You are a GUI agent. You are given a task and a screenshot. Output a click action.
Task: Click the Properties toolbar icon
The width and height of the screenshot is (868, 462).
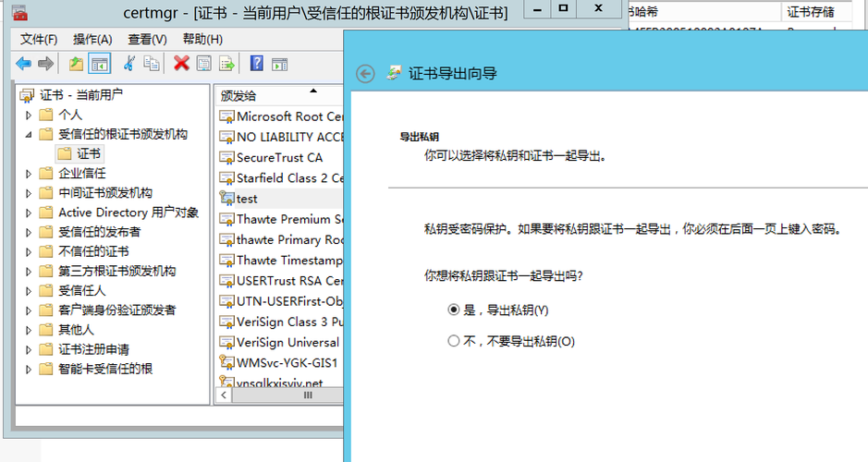click(203, 64)
